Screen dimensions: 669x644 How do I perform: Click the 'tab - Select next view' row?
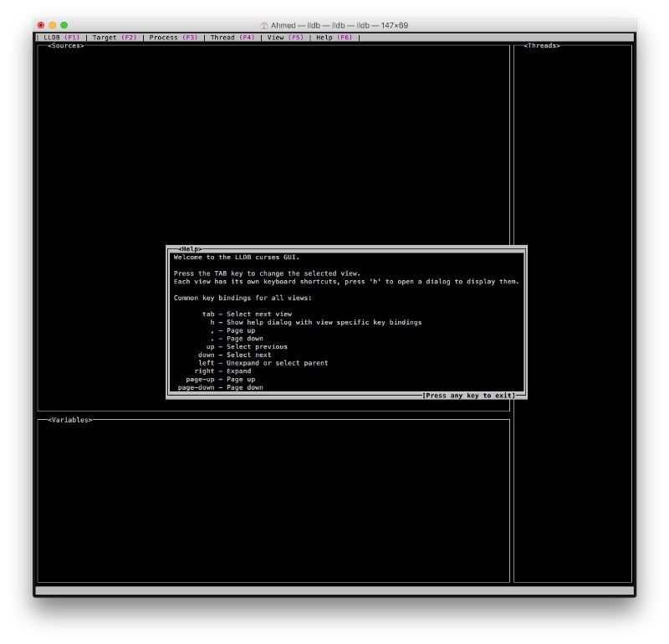click(x=247, y=314)
